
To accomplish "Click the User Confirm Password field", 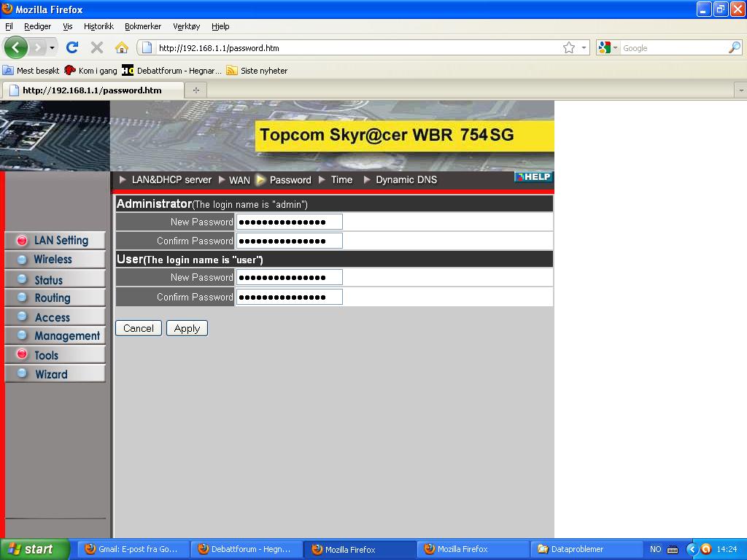I will point(289,297).
